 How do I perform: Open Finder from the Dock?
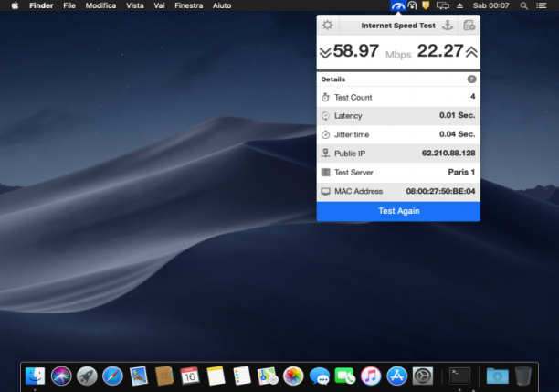(35, 376)
